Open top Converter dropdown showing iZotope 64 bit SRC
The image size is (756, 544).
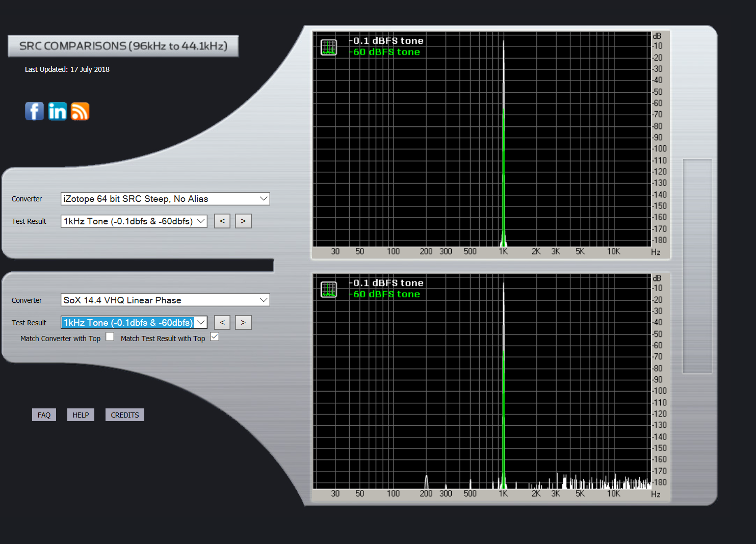point(165,199)
